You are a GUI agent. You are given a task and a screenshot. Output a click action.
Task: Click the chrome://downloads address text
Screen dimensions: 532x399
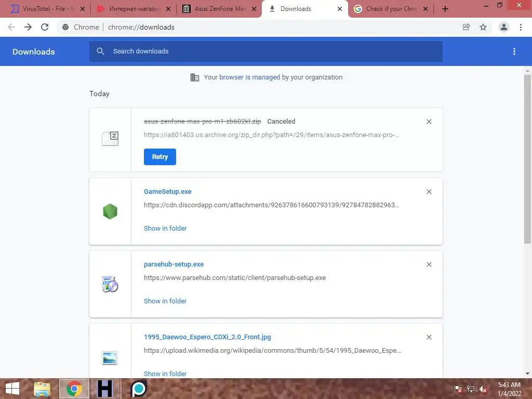click(141, 27)
